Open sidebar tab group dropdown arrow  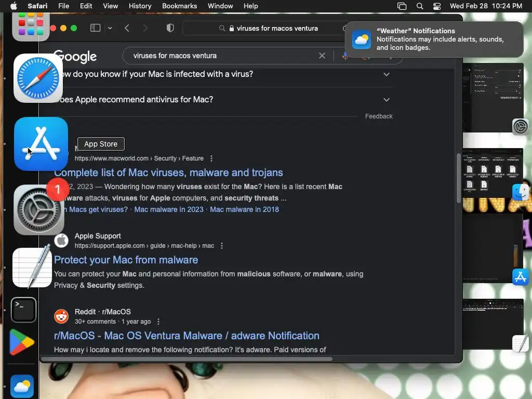(x=110, y=28)
